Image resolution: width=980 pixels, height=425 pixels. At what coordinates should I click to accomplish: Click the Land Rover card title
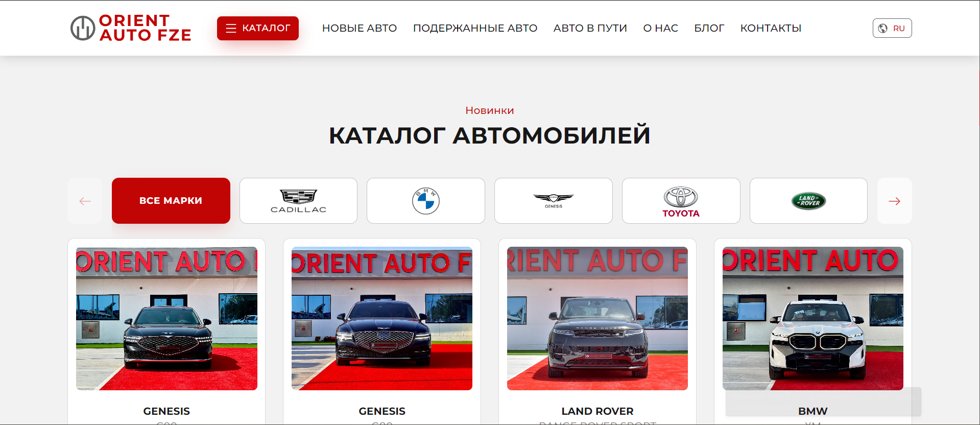pos(597,411)
